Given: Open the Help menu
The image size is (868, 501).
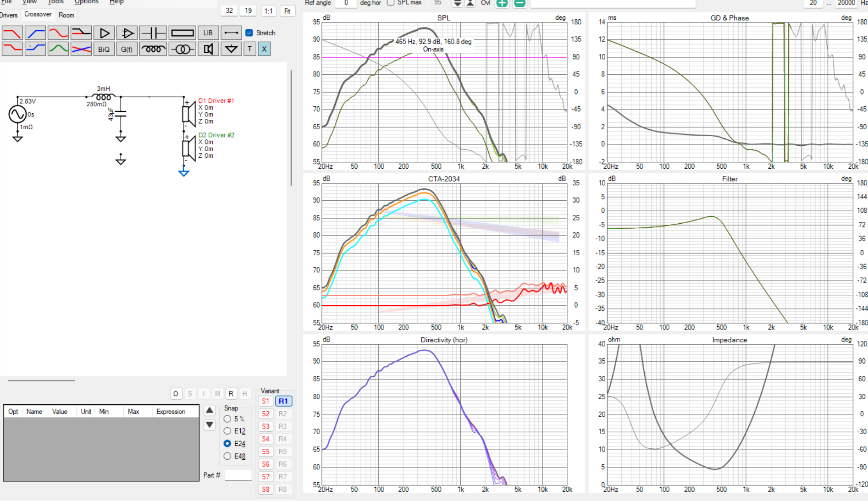Looking at the screenshot, I should tap(116, 2).
